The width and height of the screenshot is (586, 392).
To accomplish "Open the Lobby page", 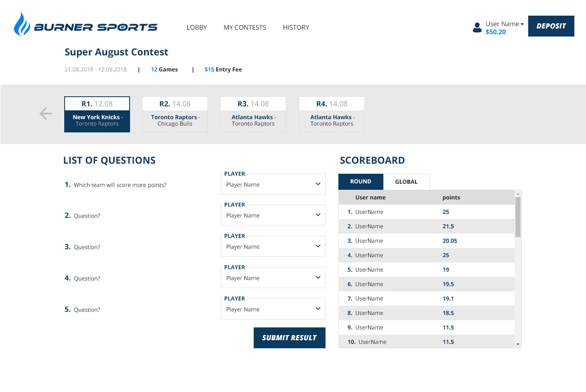I will (x=197, y=27).
